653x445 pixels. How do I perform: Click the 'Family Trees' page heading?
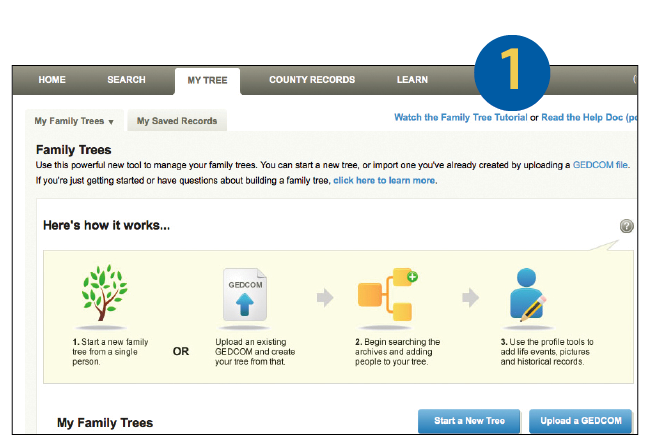[x=74, y=149]
